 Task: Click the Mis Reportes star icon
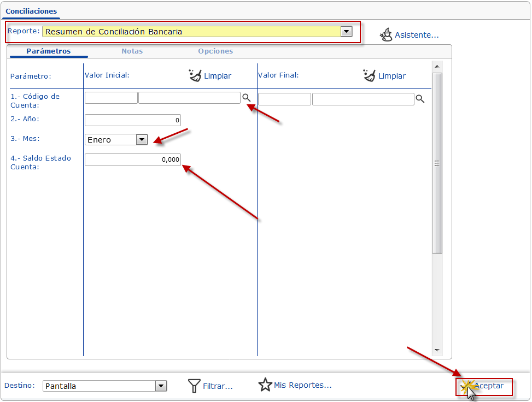pyautogui.click(x=265, y=385)
